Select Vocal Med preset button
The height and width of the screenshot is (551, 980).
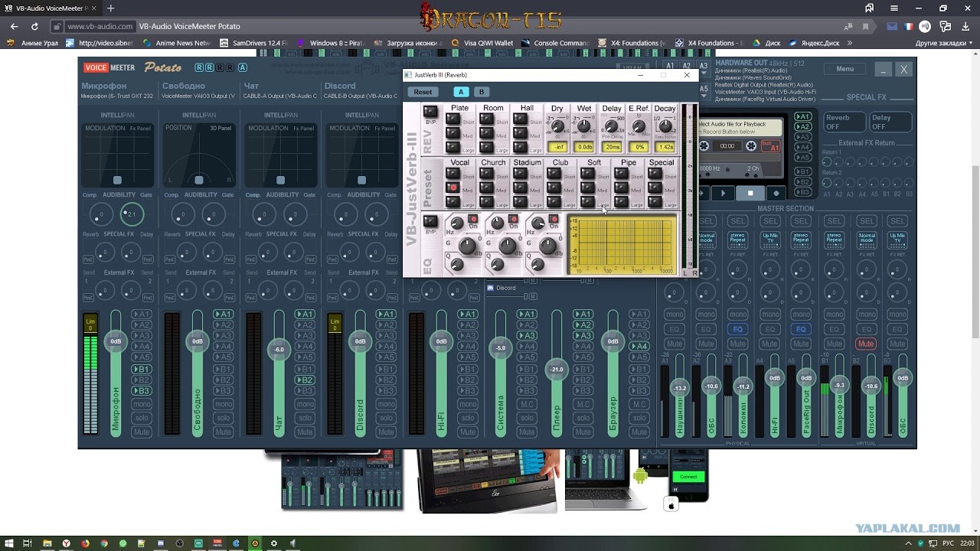(x=453, y=187)
